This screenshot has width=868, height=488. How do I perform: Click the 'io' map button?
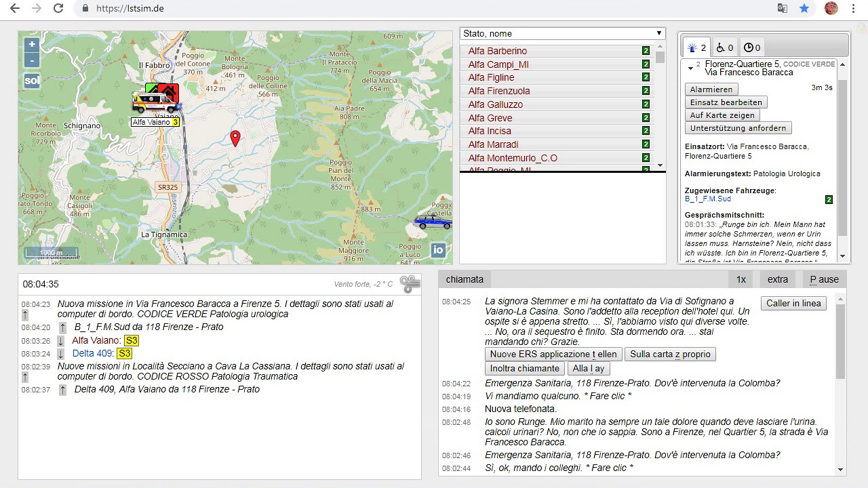coord(438,250)
